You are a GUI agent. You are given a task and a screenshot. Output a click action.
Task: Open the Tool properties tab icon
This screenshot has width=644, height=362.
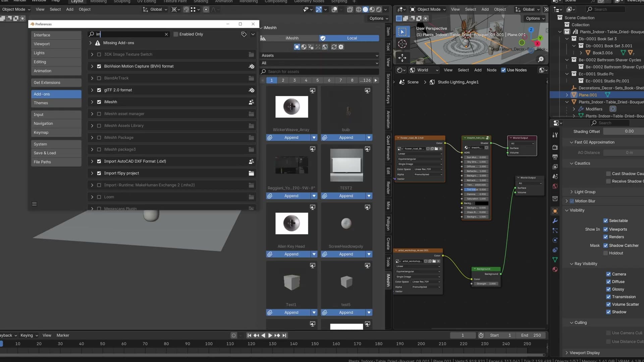pos(555,135)
